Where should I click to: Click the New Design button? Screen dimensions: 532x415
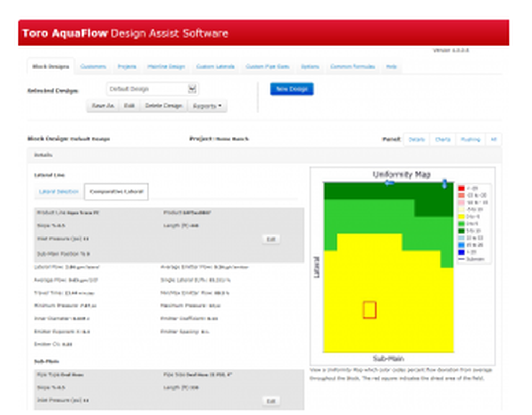tap(292, 89)
